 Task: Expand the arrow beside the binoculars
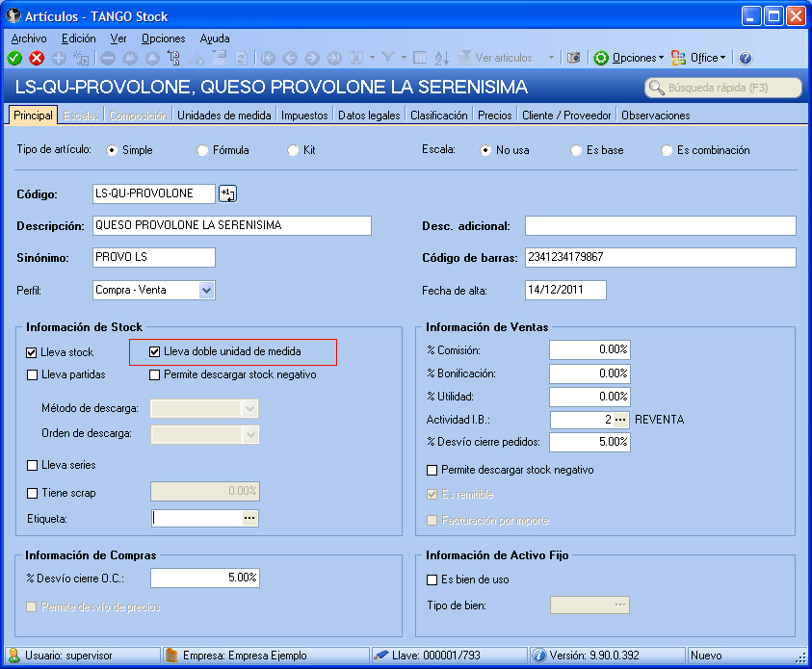point(373,58)
